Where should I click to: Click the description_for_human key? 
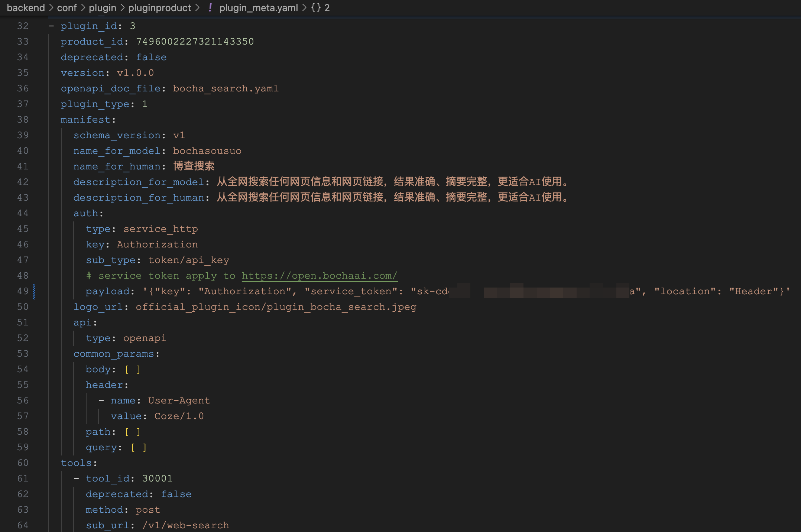(139, 198)
